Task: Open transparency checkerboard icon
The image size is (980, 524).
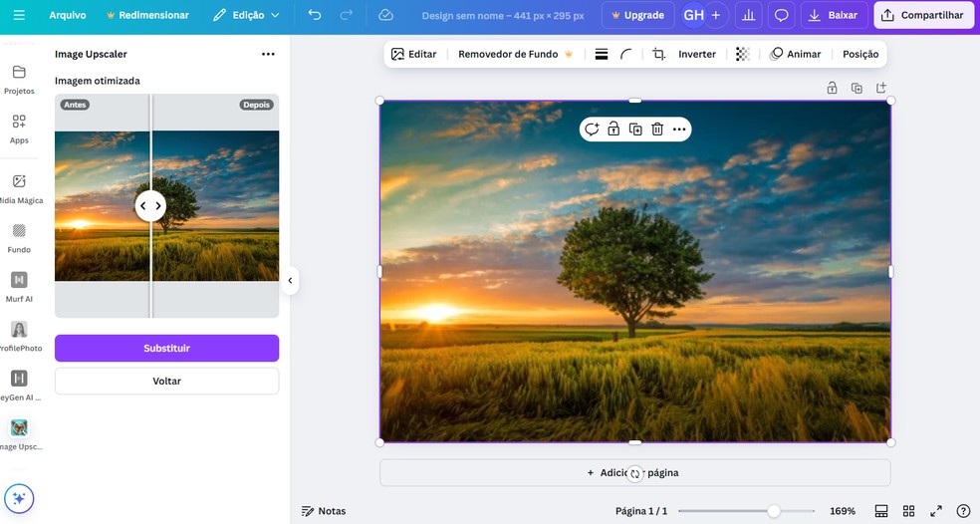Action: pos(742,54)
